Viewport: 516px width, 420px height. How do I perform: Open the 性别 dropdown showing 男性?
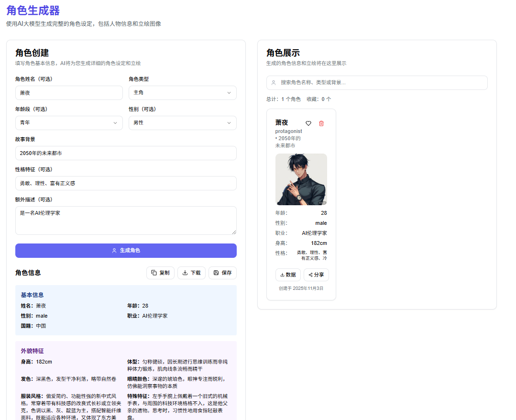(182, 123)
